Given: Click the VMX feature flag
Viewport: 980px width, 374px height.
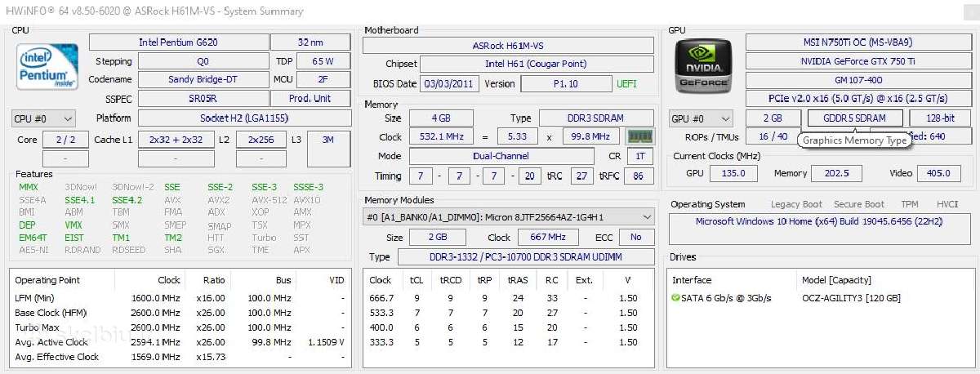Looking at the screenshot, I should 73,225.
